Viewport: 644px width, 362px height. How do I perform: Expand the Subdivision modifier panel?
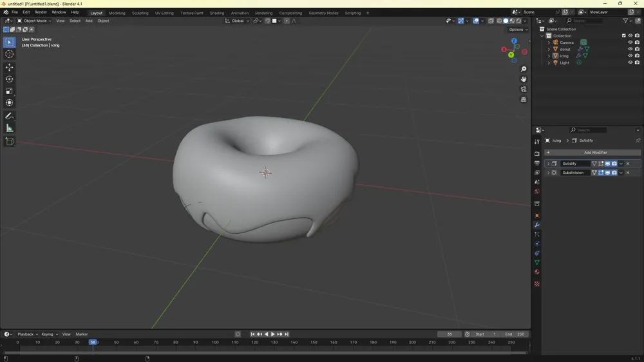point(548,173)
